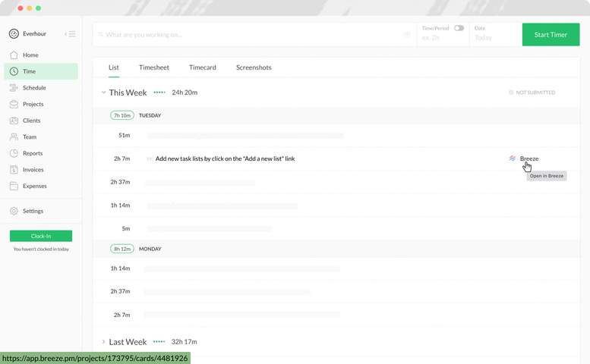Screen dimensions: 590x364
Task: Switch to the Screenshots tab
Action: [x=254, y=67]
